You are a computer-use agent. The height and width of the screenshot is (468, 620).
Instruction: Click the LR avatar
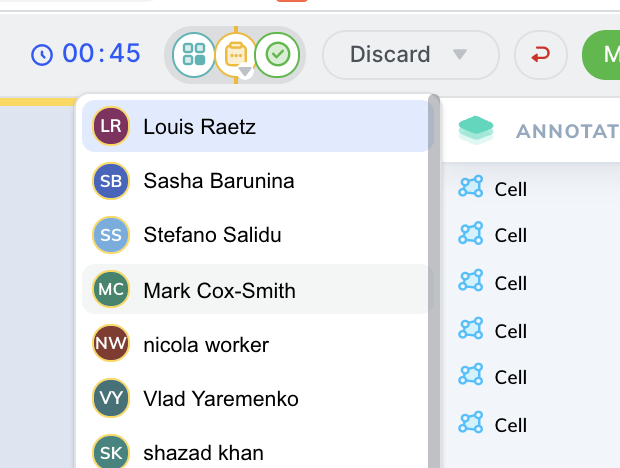111,126
